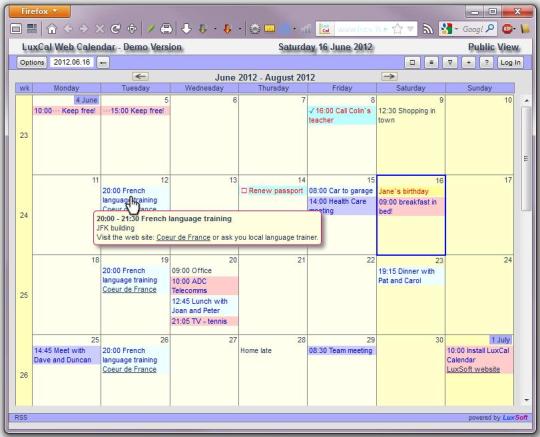Click the Home icon in browser toolbar
540x437 pixels.
pyautogui.click(x=52, y=29)
